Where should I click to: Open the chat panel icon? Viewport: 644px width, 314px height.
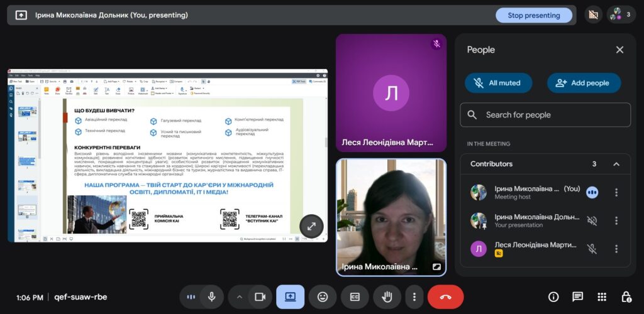[577, 297]
